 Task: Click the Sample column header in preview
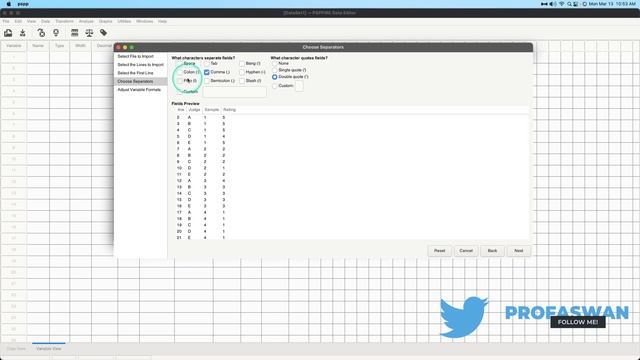click(211, 110)
